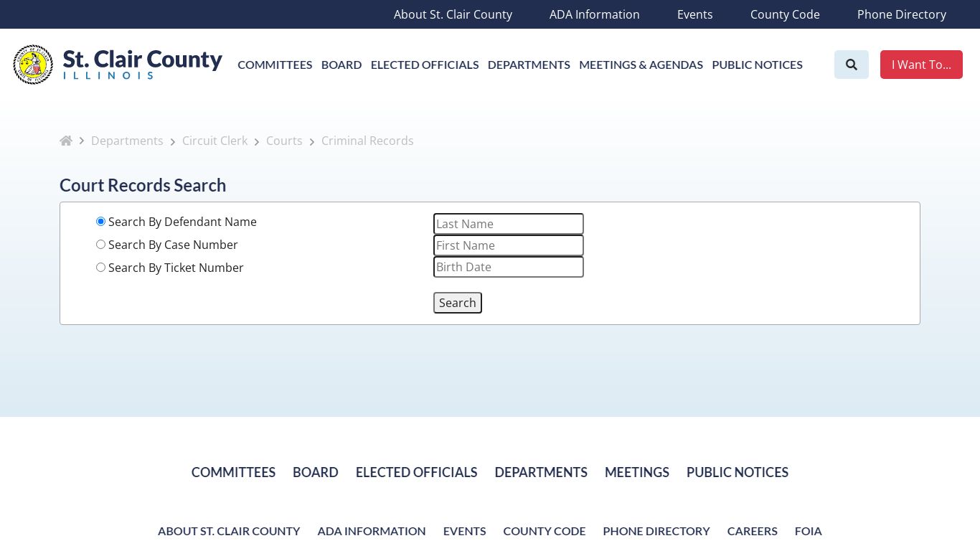Viewport: 980px width, 551px height.
Task: Open Events in the top bar
Action: click(695, 14)
